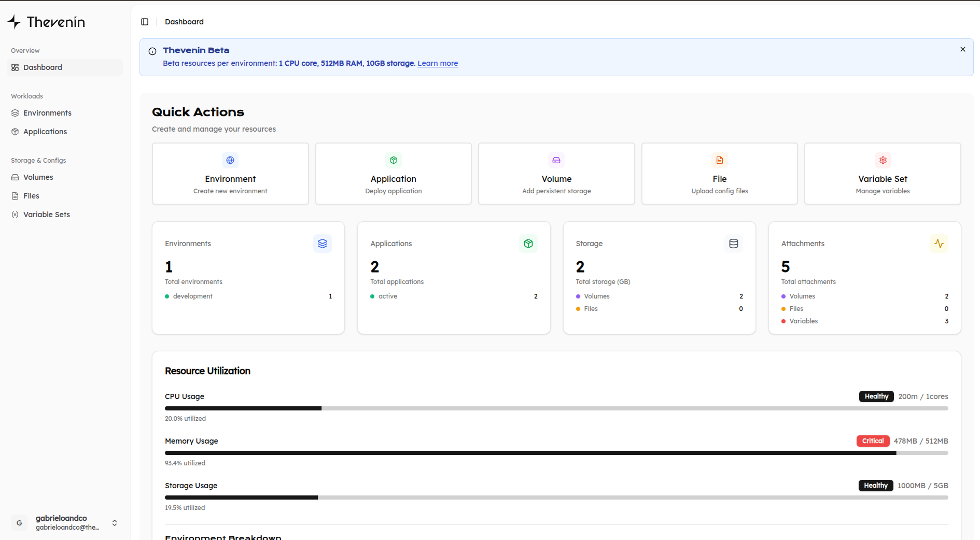Click the Volumes drive icon in sidebar

pos(15,177)
